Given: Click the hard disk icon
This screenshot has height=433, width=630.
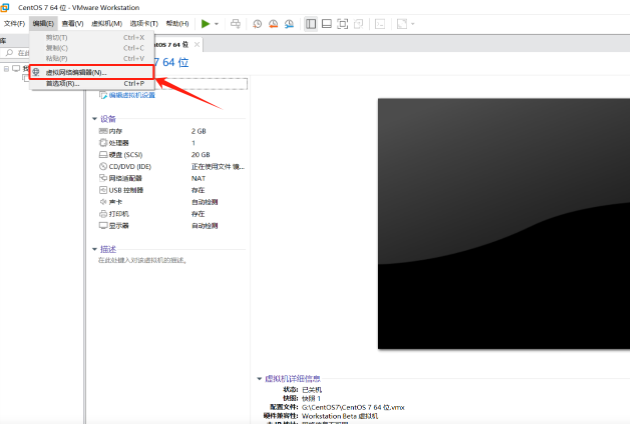Looking at the screenshot, I should pos(103,155).
